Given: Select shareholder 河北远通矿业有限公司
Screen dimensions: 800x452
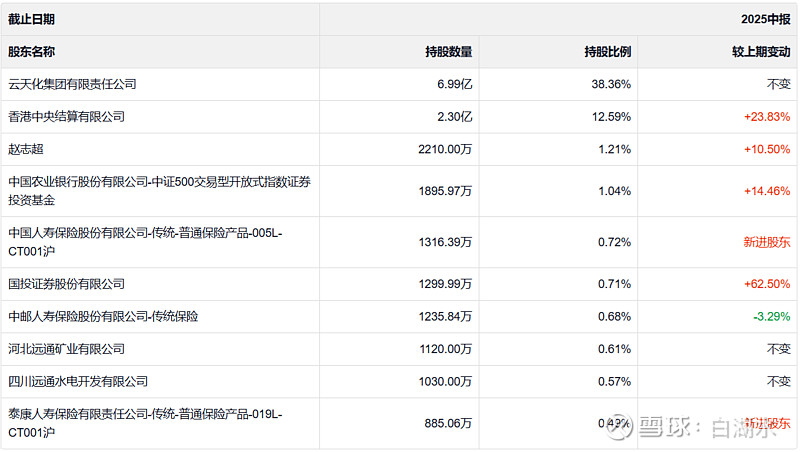Looking at the screenshot, I should tap(66, 349).
